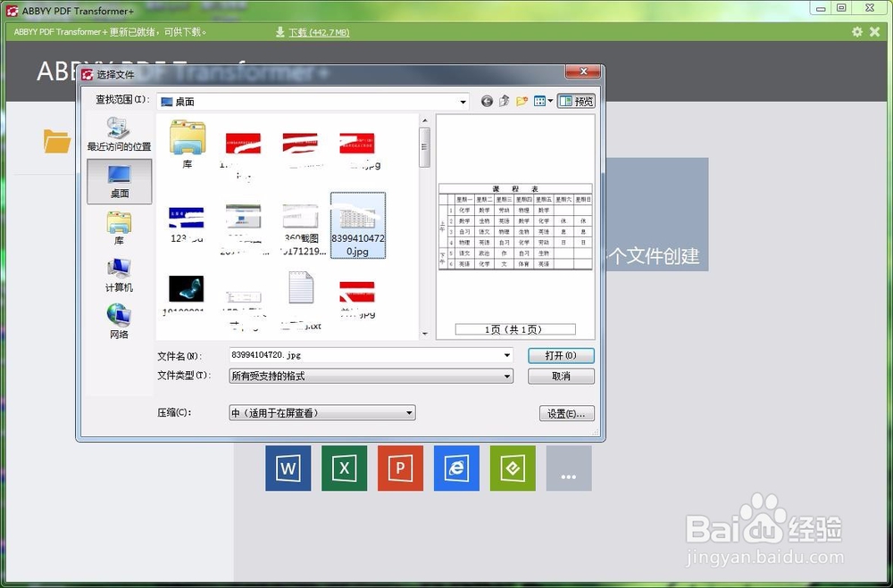Expand the 查找范围 location dropdown

pos(463,103)
